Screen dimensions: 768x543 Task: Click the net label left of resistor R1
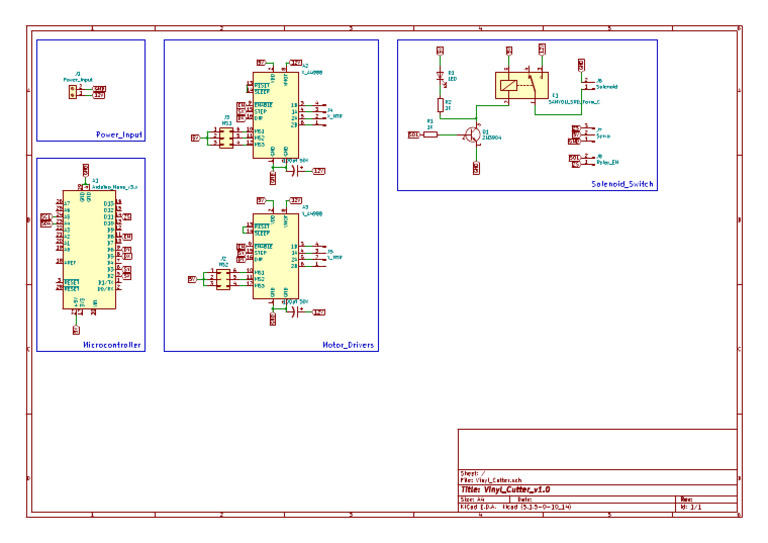[x=414, y=135]
